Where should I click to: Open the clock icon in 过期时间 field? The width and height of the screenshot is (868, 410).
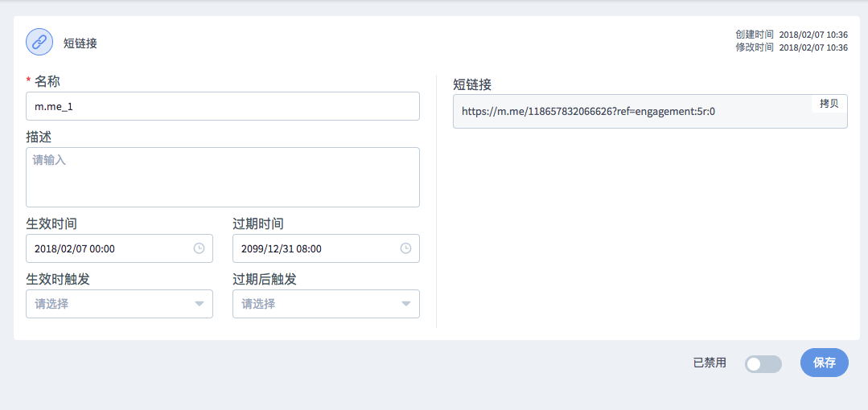click(405, 248)
